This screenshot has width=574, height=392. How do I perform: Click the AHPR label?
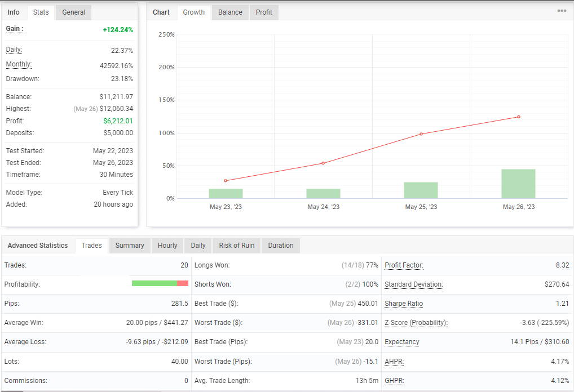394,361
